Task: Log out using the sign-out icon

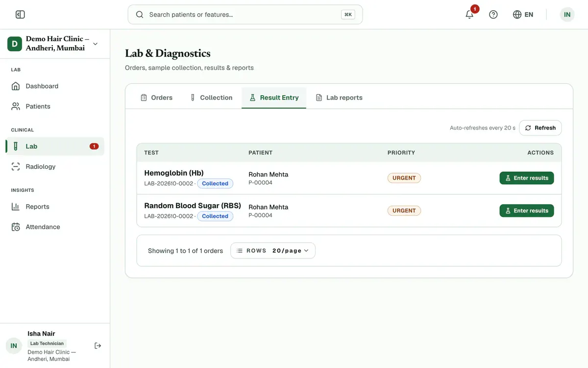Action: (98, 346)
